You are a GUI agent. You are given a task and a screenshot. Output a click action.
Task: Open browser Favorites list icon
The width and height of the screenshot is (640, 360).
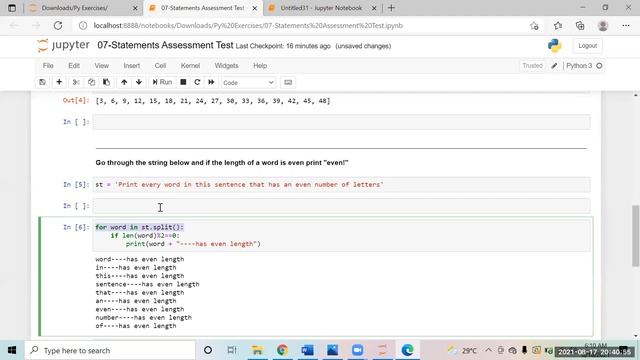pyautogui.click(x=558, y=26)
